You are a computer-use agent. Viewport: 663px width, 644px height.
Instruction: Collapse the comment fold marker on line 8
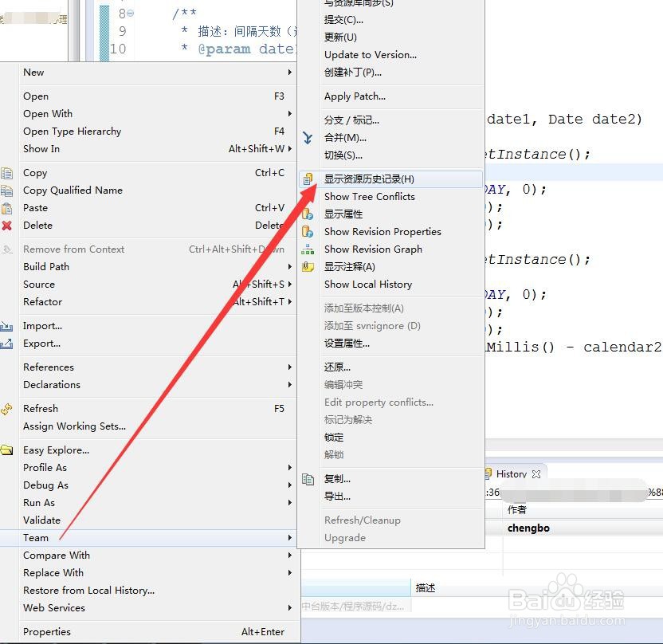(x=130, y=14)
